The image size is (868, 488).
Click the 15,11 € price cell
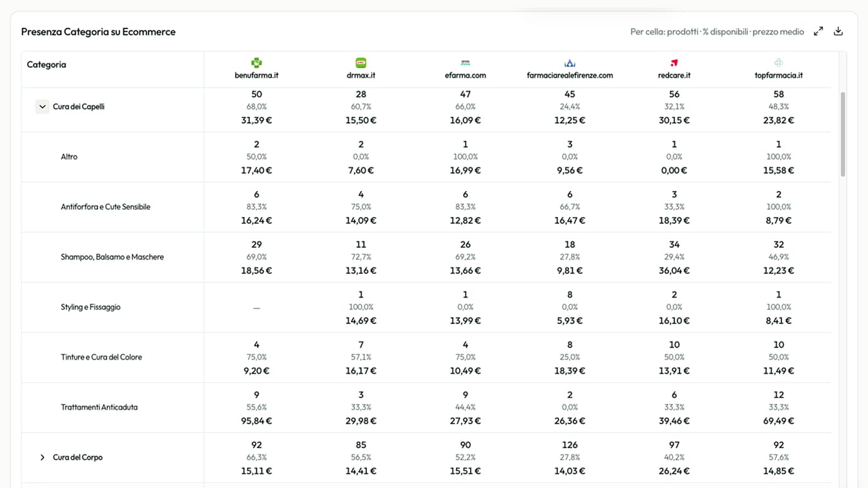256,471
